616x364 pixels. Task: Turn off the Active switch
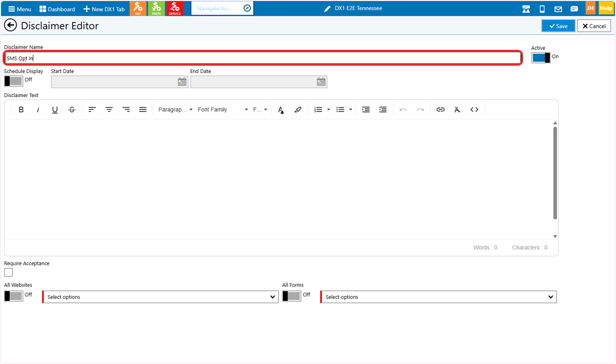(541, 58)
